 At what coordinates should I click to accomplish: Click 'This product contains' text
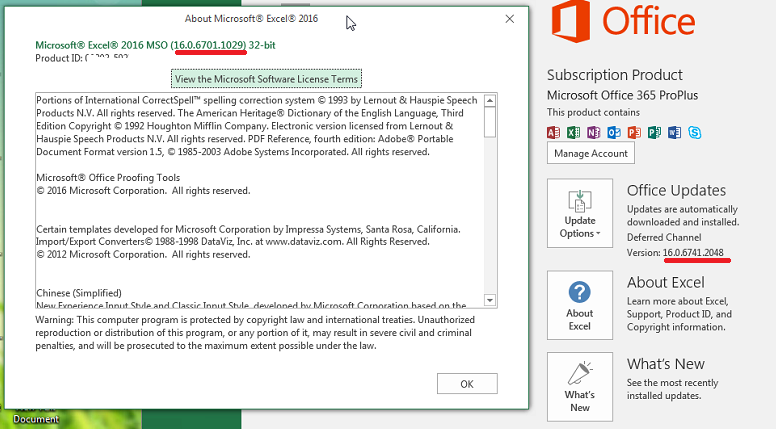click(593, 112)
